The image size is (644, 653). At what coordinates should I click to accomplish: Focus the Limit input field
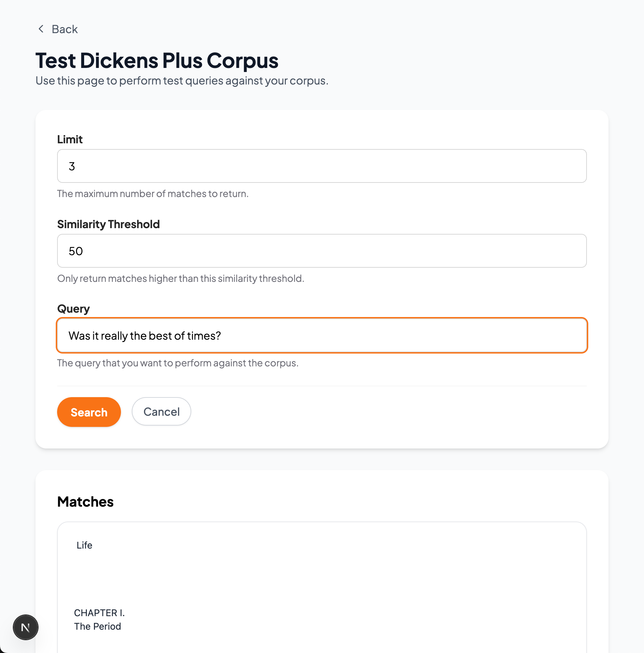pos(322,166)
